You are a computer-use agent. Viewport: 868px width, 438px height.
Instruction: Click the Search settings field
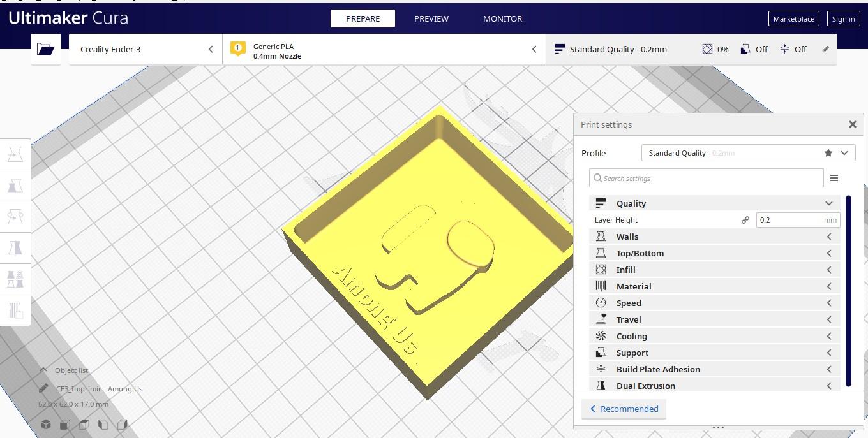point(707,178)
